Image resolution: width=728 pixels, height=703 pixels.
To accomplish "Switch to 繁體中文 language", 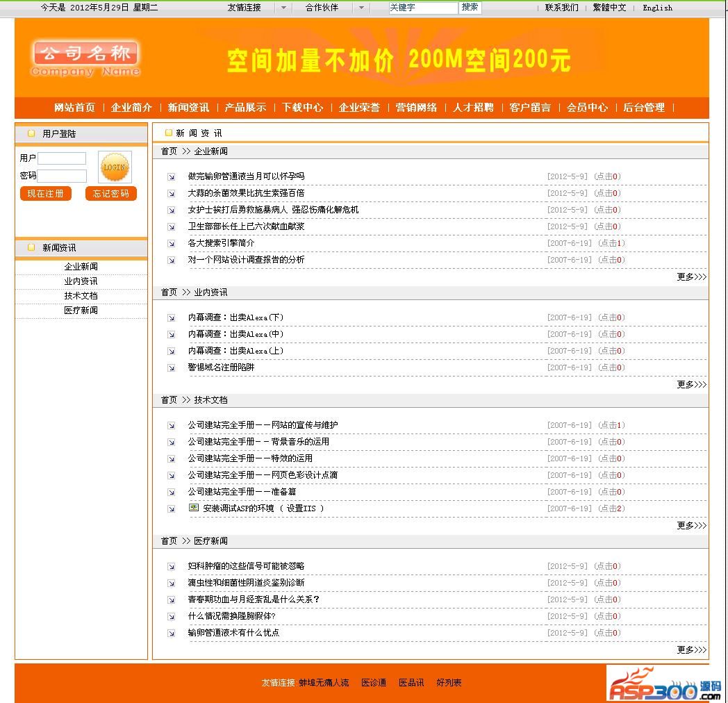I will tap(609, 8).
